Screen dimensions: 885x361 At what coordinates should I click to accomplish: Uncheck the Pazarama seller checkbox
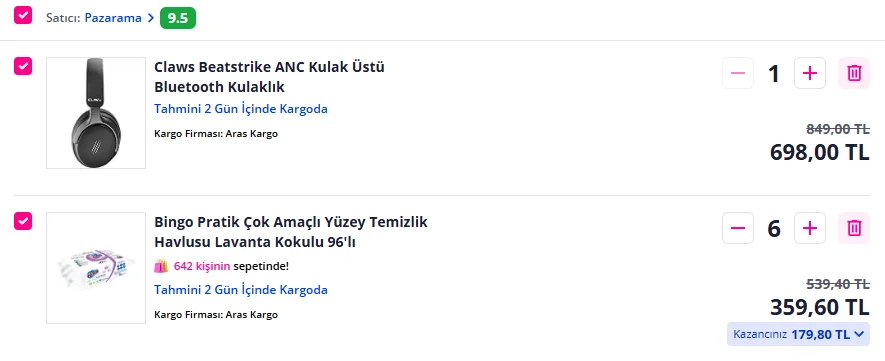click(x=23, y=15)
